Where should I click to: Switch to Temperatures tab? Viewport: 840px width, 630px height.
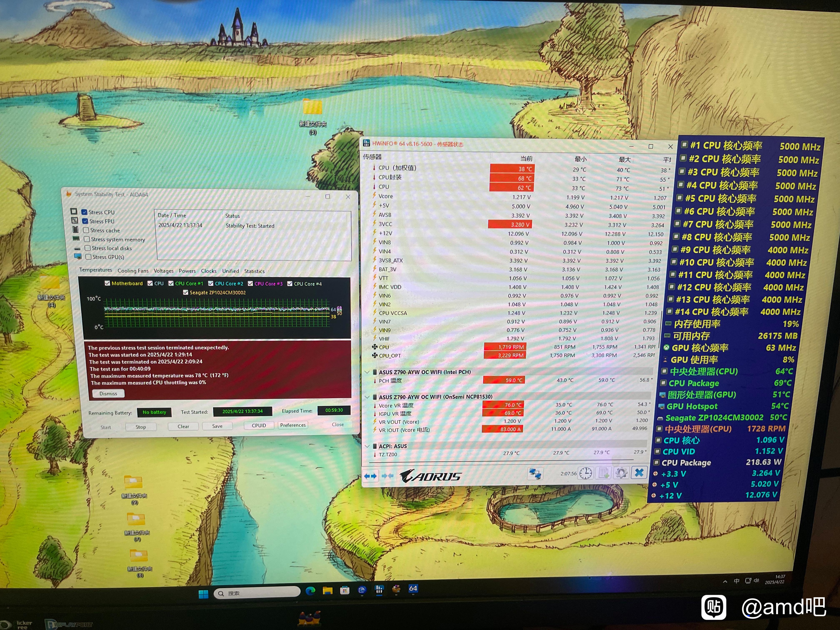(x=96, y=270)
